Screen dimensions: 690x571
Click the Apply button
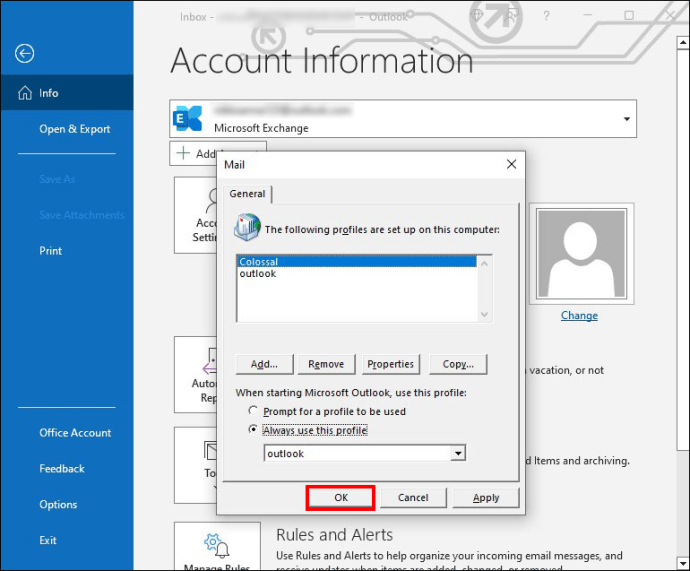486,498
